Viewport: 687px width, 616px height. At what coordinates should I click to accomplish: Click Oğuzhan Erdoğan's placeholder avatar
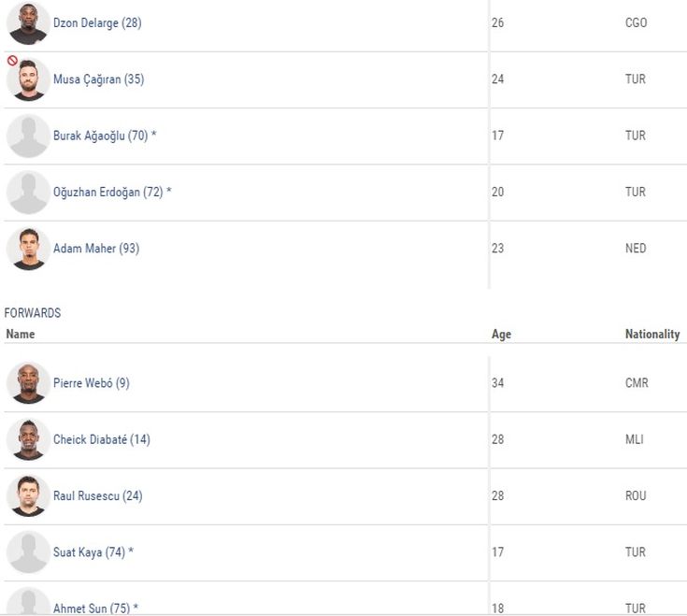point(28,193)
